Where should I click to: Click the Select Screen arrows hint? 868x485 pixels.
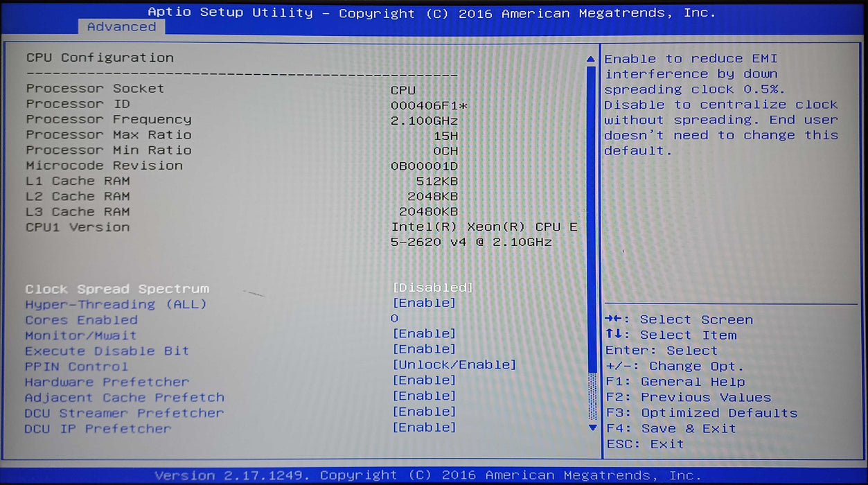click(x=679, y=320)
